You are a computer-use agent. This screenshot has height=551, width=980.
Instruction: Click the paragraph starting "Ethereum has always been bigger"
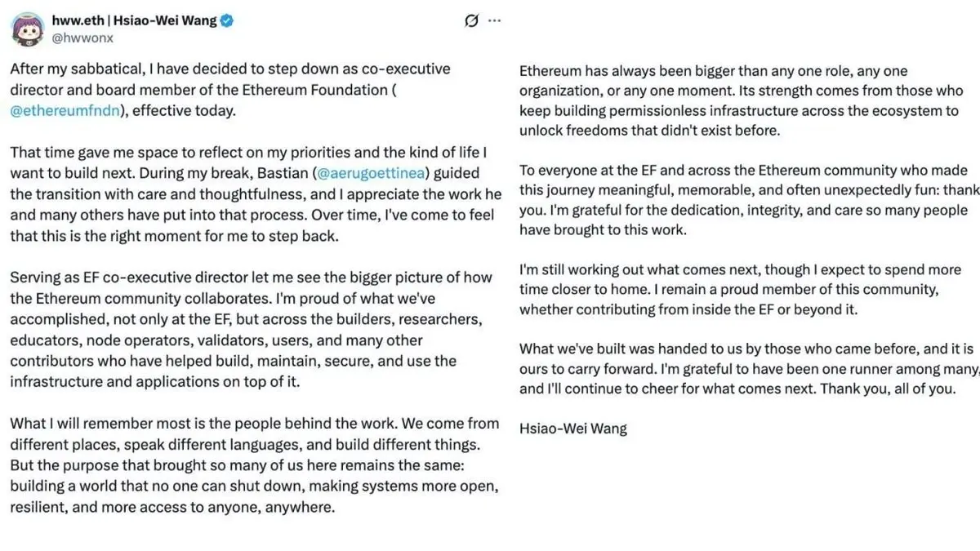tap(742, 100)
